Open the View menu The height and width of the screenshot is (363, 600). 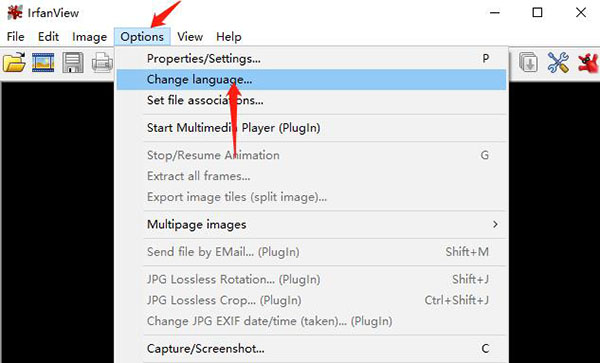click(x=190, y=37)
